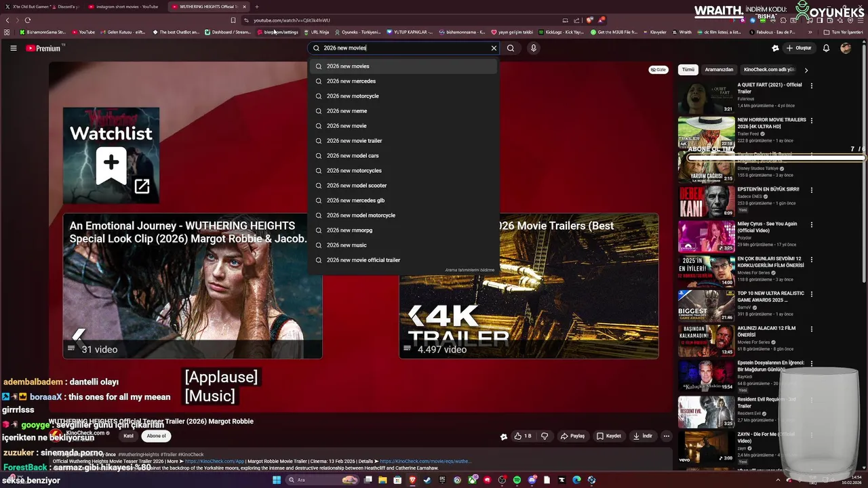Viewport: 868px width, 488px height.
Task: Open Steam from the taskbar
Action: point(427,480)
